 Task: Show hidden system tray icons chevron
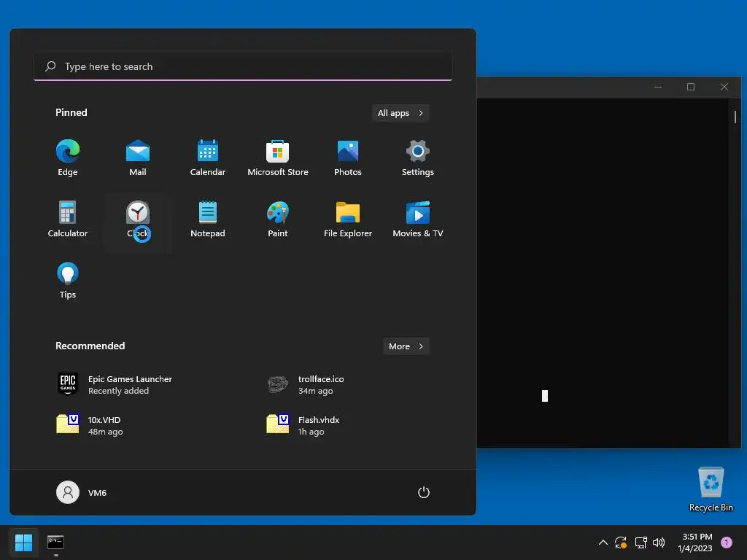tap(603, 542)
